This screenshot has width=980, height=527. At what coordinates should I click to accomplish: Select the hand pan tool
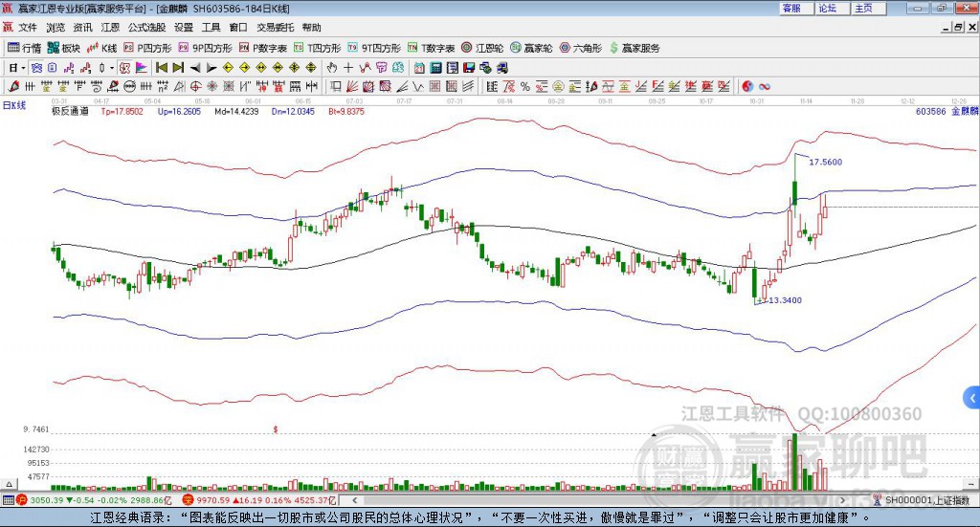pyautogui.click(x=331, y=68)
